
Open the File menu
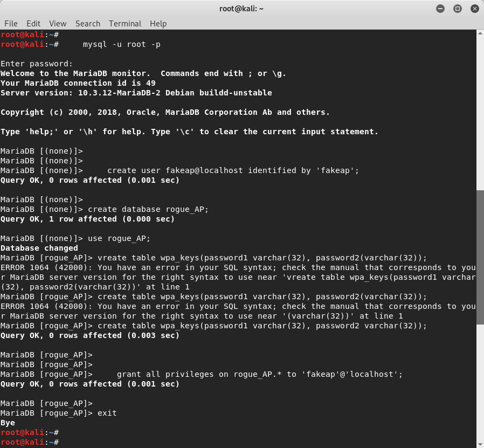point(11,24)
